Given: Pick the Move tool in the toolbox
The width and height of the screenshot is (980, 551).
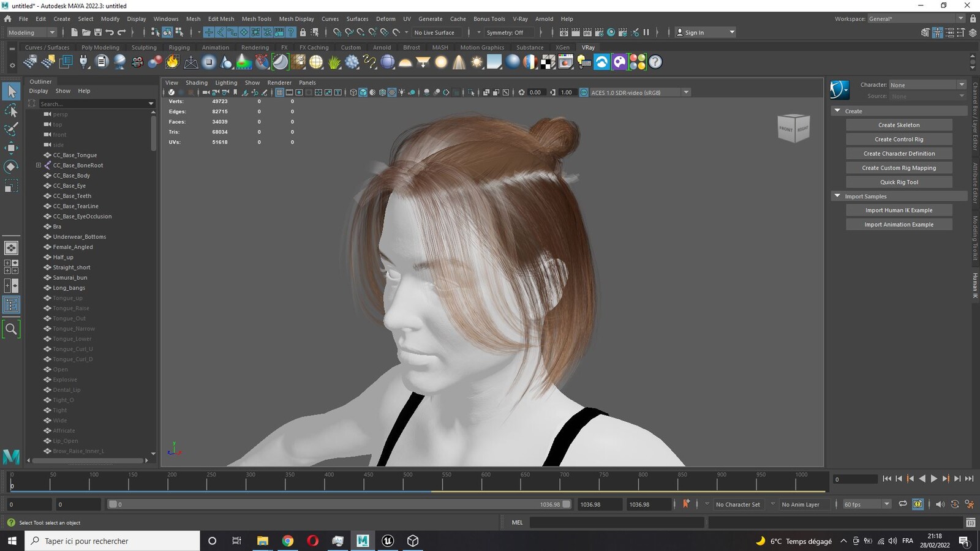Looking at the screenshot, I should (x=12, y=148).
